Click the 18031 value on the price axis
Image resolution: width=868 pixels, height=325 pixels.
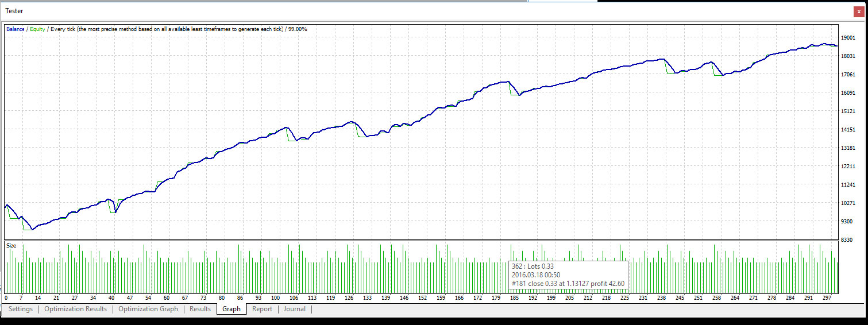tap(848, 56)
